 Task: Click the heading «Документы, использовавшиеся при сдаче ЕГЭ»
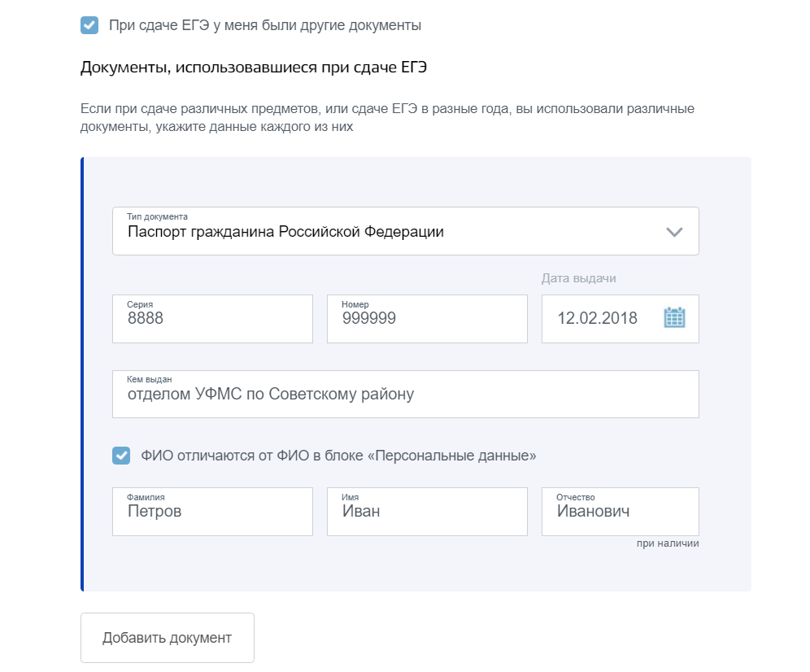pyautogui.click(x=254, y=68)
